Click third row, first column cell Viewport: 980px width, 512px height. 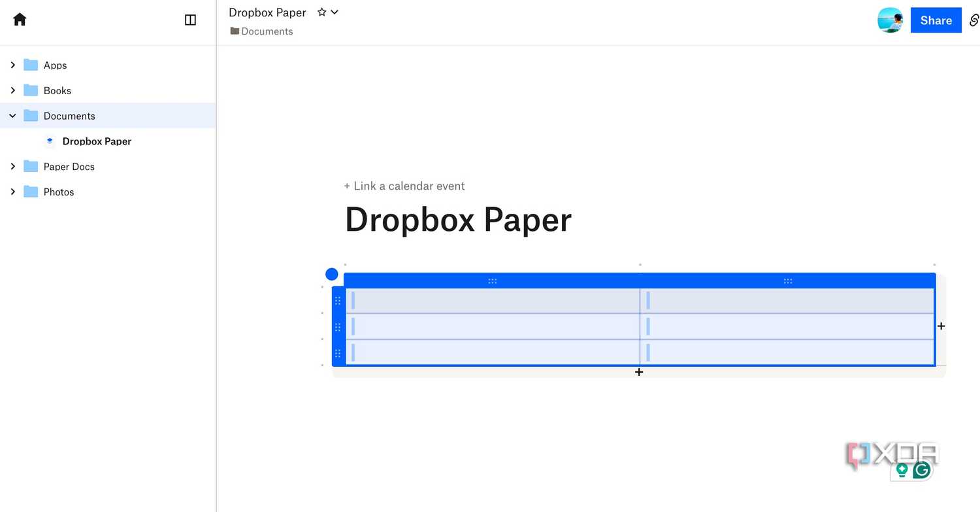pos(493,352)
